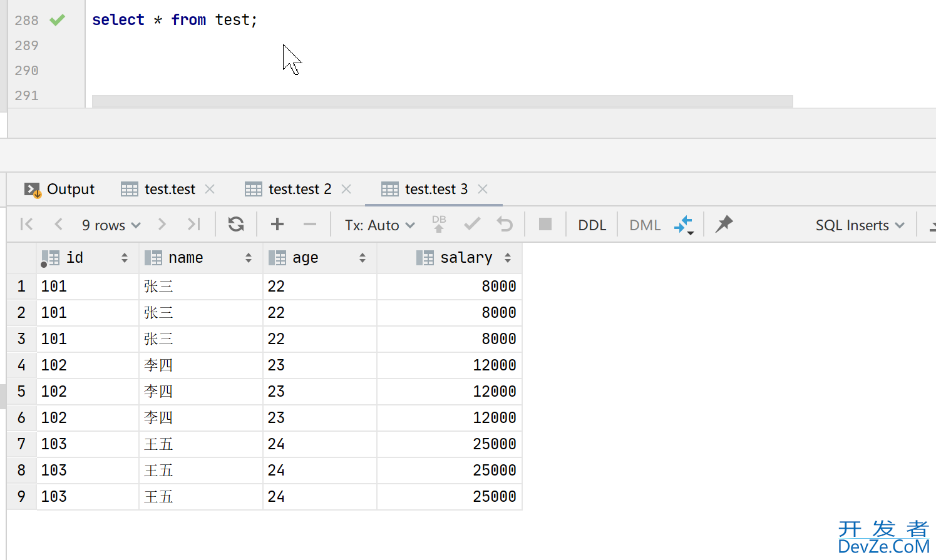Sort by salary column arrows
This screenshot has width=936, height=560.
coord(508,258)
